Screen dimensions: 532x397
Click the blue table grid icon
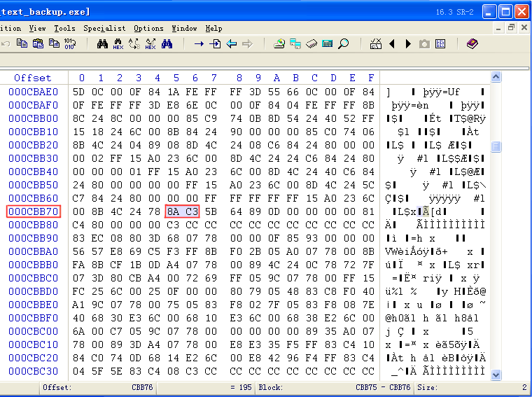pos(440,44)
